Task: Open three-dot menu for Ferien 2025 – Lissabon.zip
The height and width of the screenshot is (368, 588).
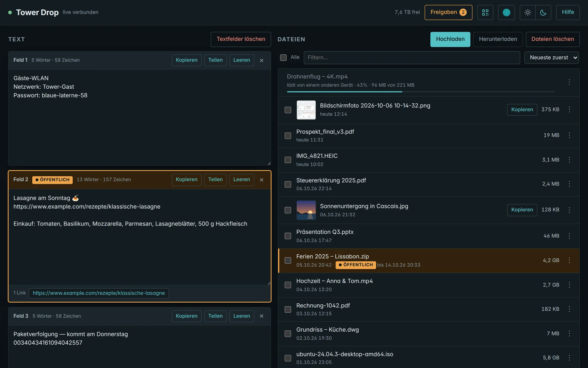Action: (x=569, y=260)
